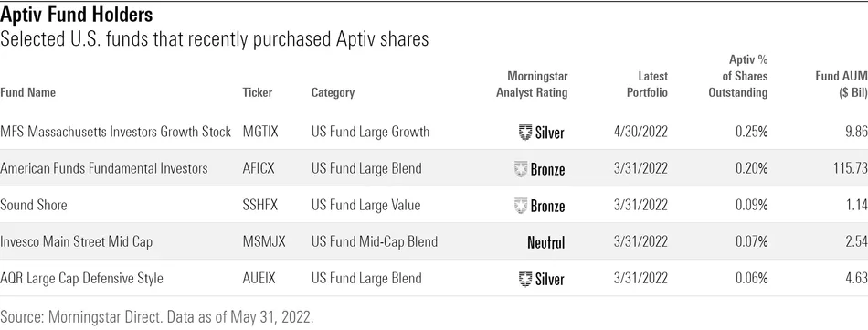Click the Morningstar Direct source note

point(157,317)
